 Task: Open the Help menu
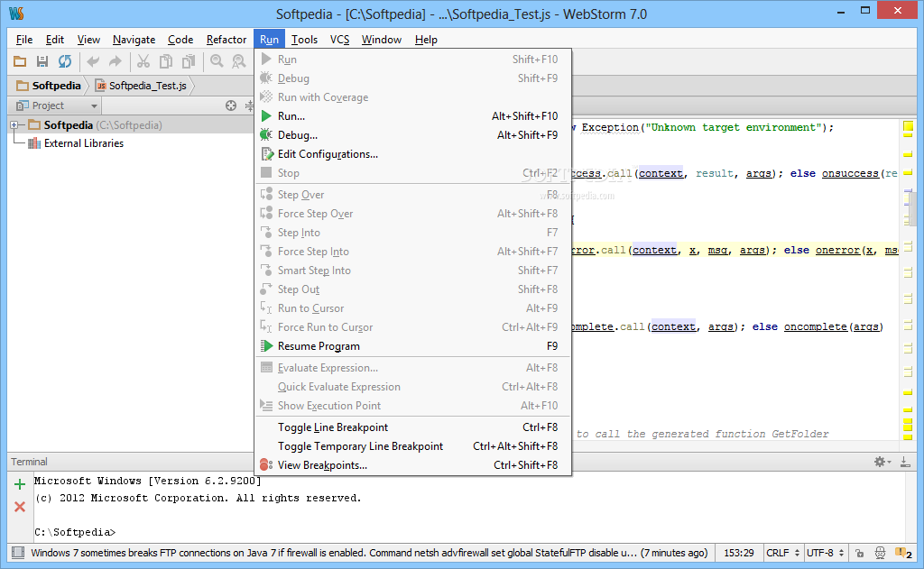tap(426, 40)
